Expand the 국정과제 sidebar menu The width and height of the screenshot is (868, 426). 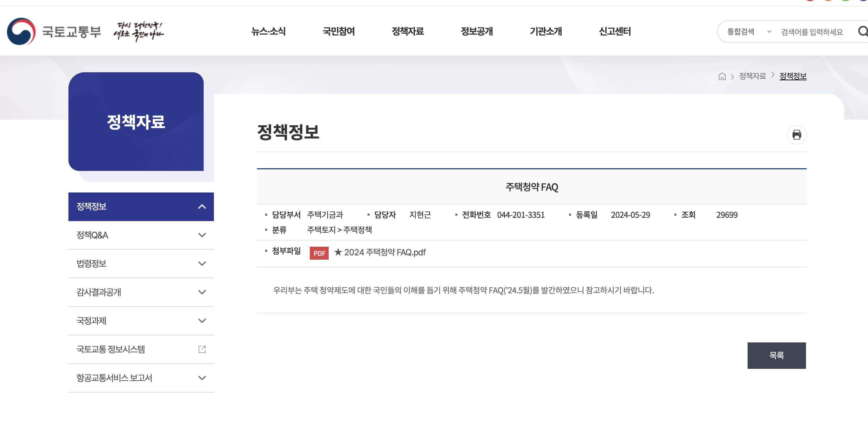click(x=202, y=320)
